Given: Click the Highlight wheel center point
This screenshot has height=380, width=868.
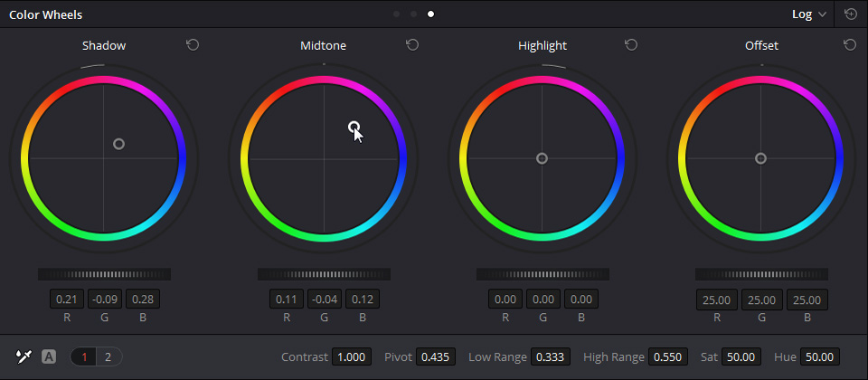Looking at the screenshot, I should [542, 158].
